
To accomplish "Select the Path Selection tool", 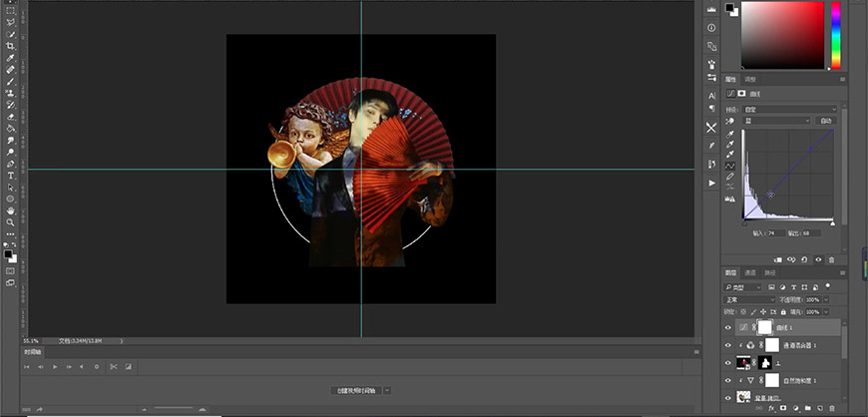I will pos(11,188).
